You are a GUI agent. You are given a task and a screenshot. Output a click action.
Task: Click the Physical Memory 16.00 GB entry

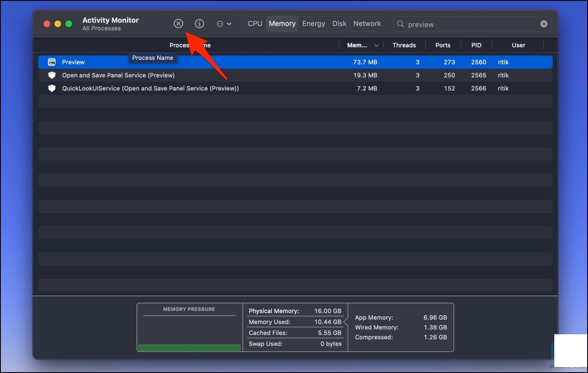click(x=295, y=311)
